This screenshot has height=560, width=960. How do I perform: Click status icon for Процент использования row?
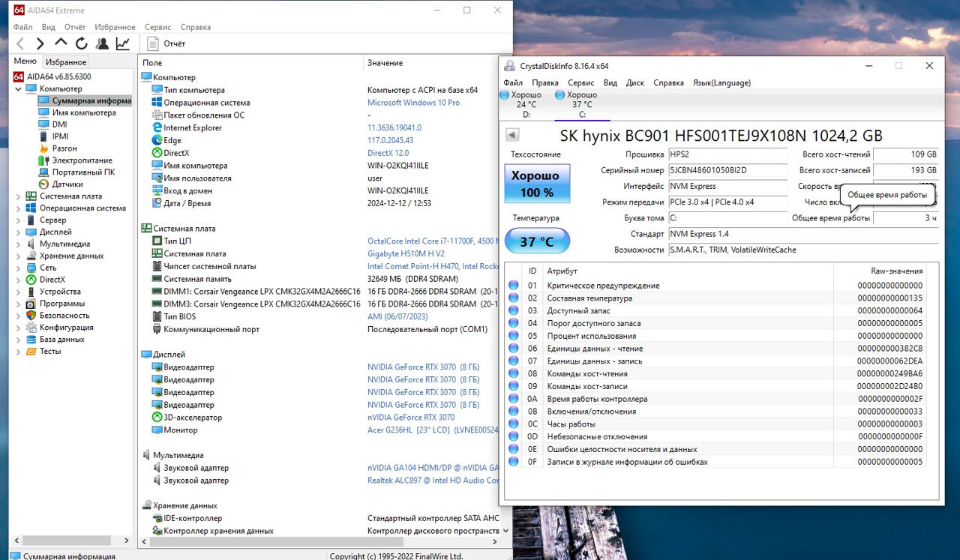click(x=514, y=335)
